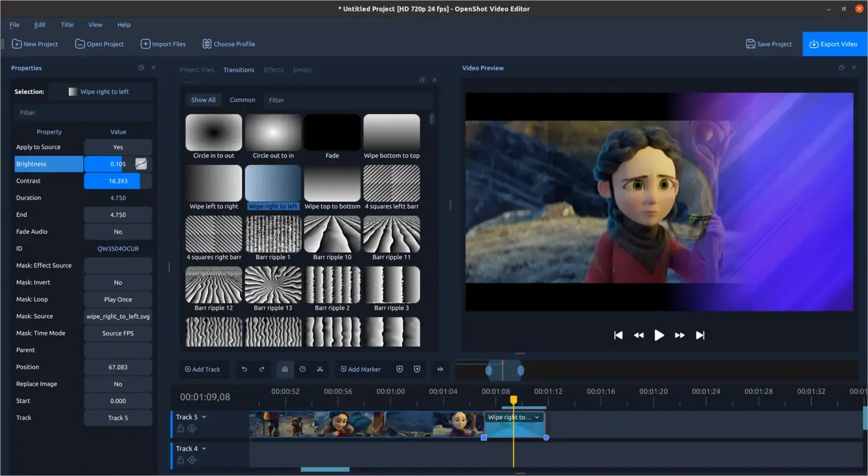
Task: Select the Barr ripple 13 transition
Action: pyautogui.click(x=273, y=289)
